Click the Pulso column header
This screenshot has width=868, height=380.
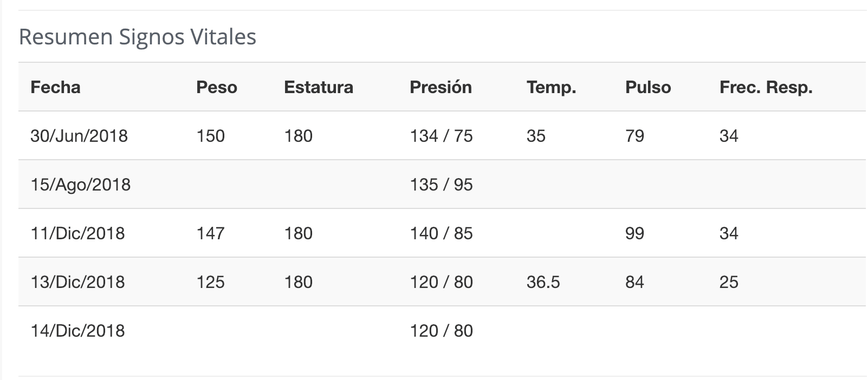point(648,87)
